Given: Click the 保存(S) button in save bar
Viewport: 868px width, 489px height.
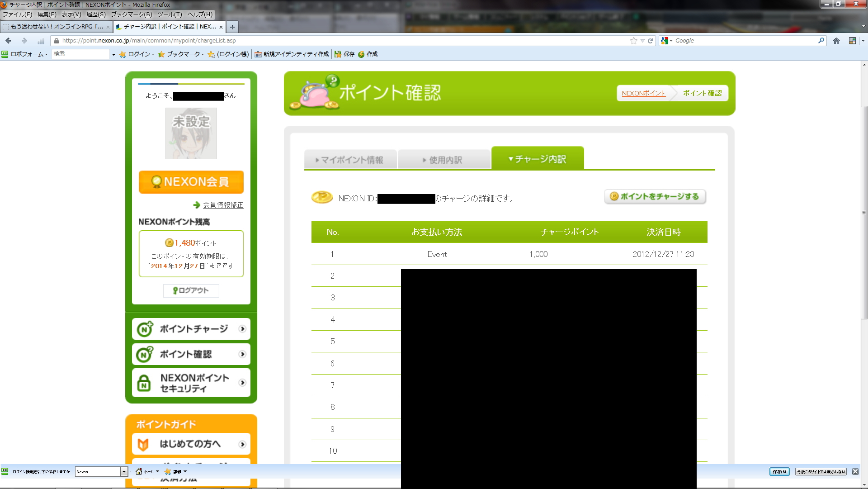Looking at the screenshot, I should point(779,471).
